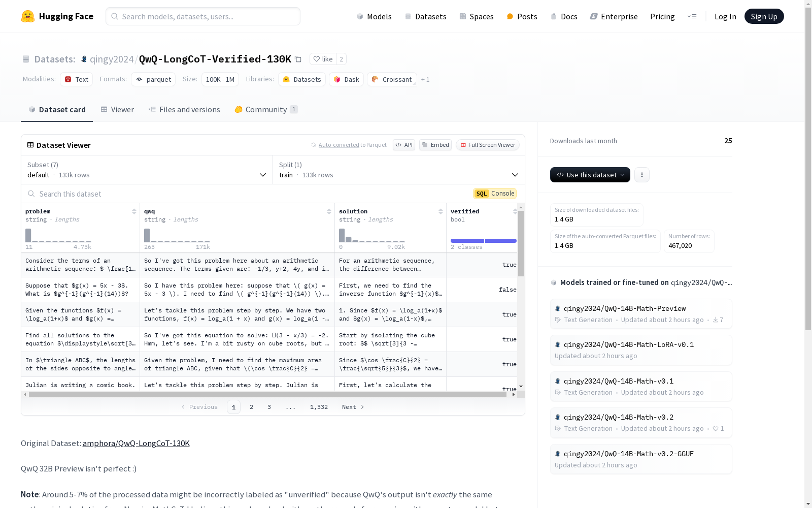The image size is (812, 508).
Task: Like the dataset with the heart button
Action: 323,59
